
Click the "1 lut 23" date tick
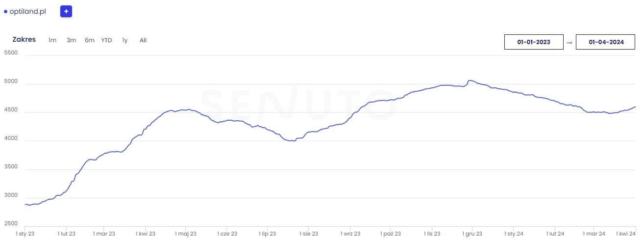[x=66, y=234]
